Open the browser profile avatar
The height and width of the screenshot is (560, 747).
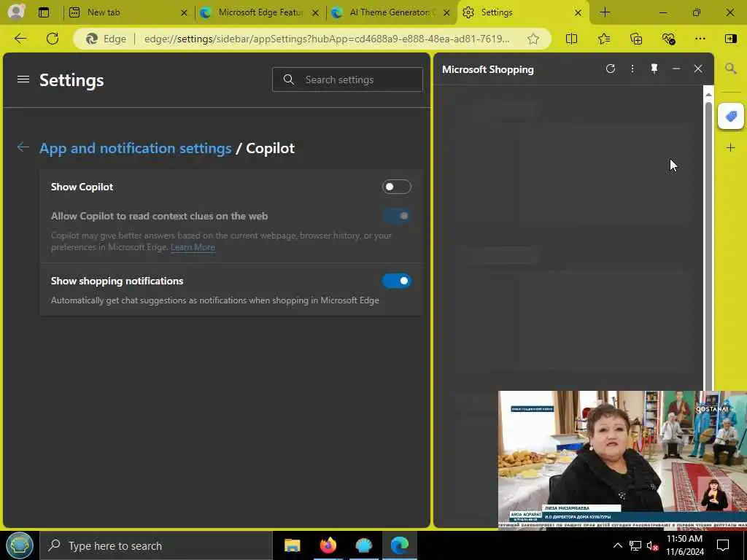point(16,12)
